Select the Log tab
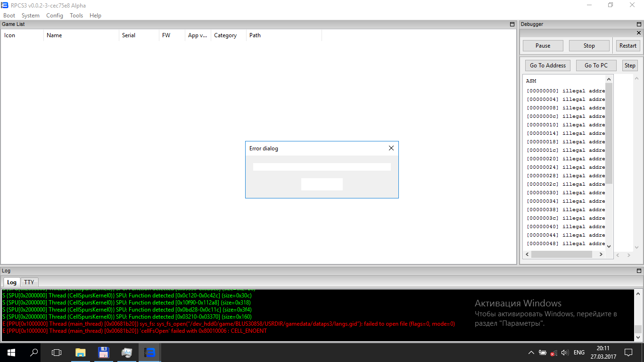Image resolution: width=644 pixels, height=362 pixels. [x=12, y=282]
